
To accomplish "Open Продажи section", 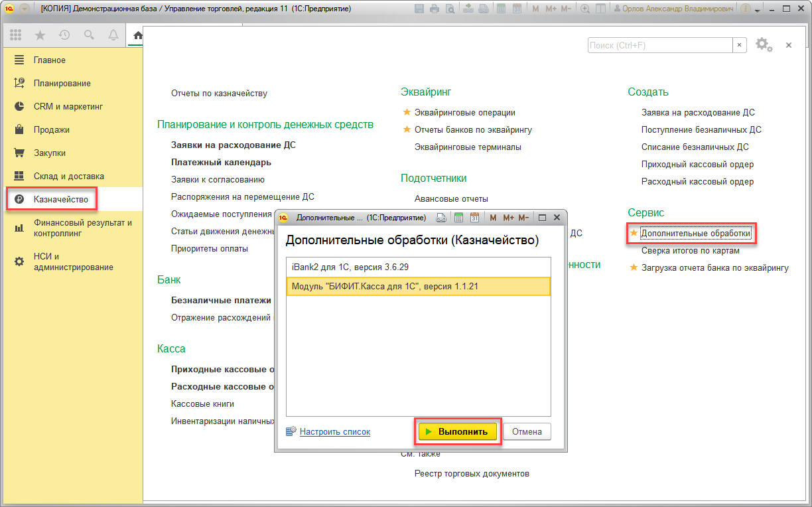I will (72, 129).
